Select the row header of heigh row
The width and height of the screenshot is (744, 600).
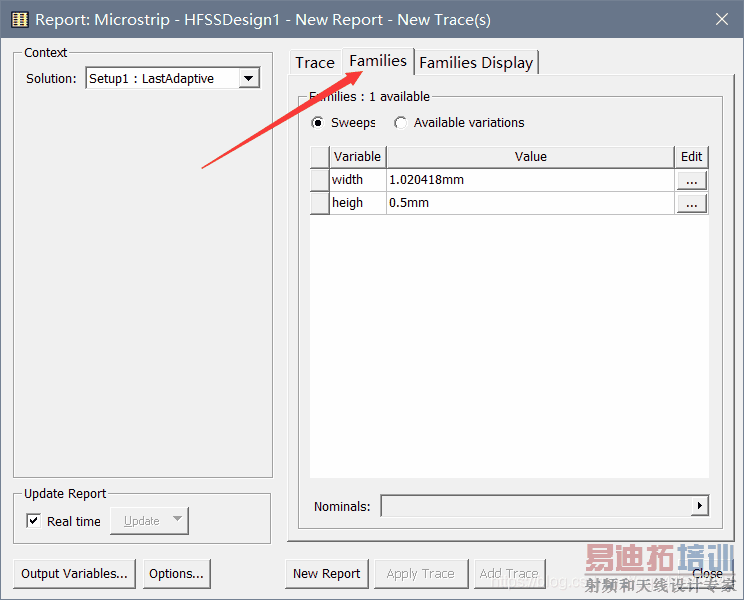pyautogui.click(x=319, y=203)
